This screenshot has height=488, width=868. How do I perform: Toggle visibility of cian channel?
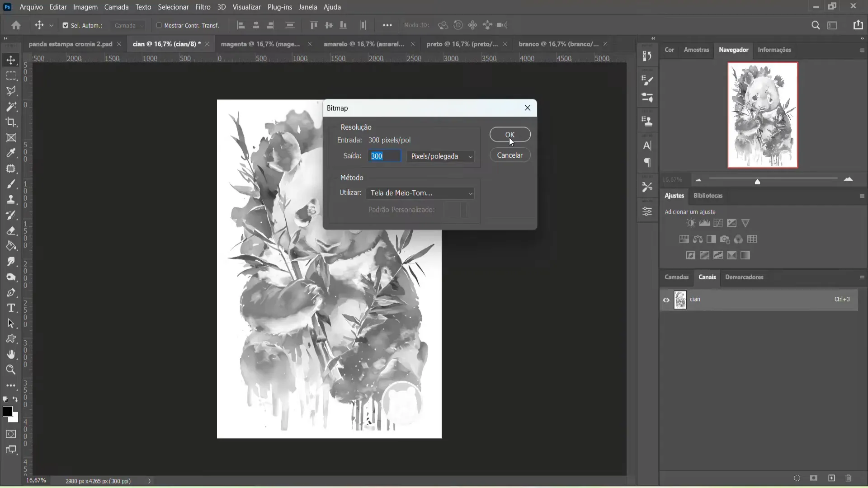666,300
